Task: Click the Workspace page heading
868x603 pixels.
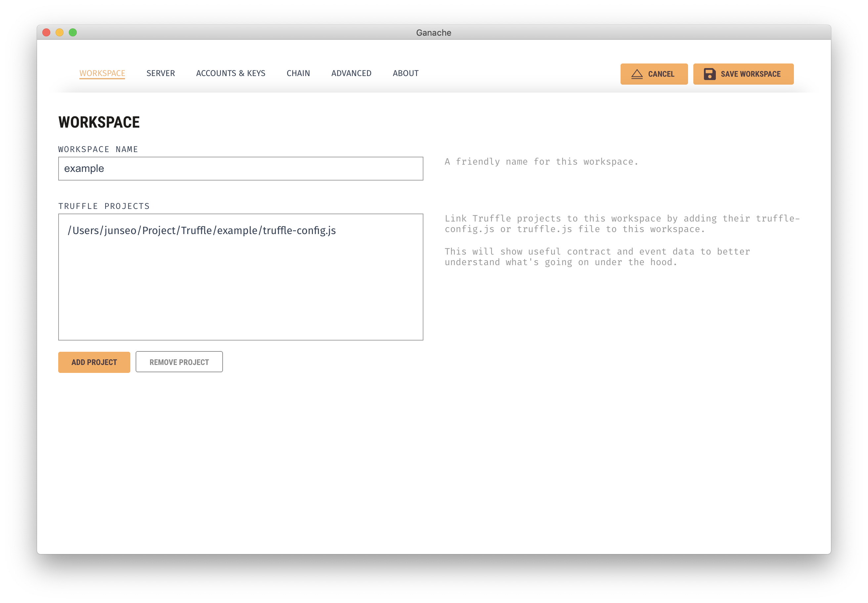Action: [99, 122]
